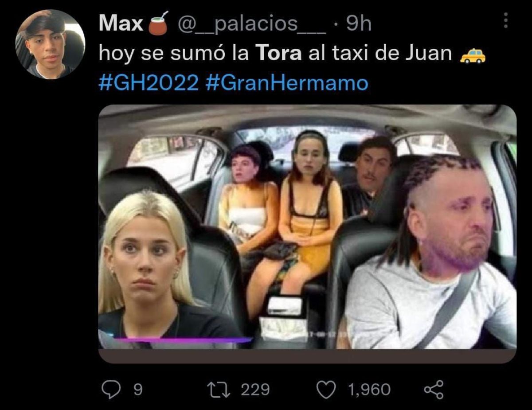Click the like count 1,960
This screenshot has height=410, width=532.
click(x=369, y=390)
